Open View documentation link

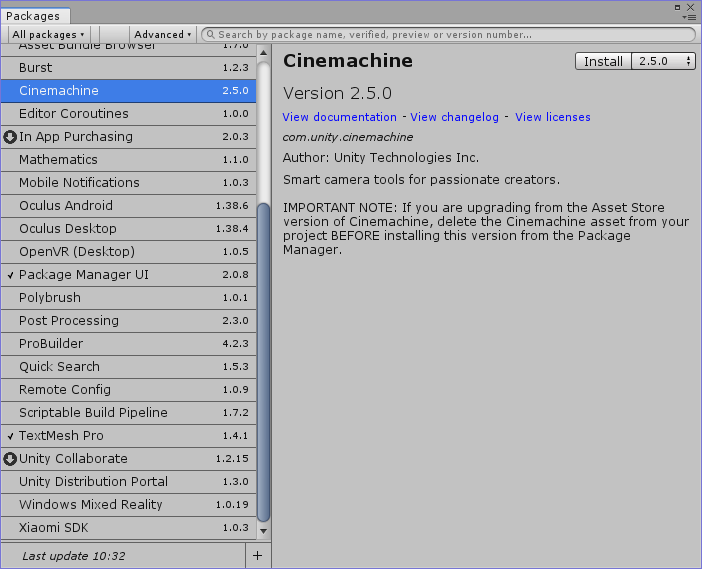coord(339,117)
